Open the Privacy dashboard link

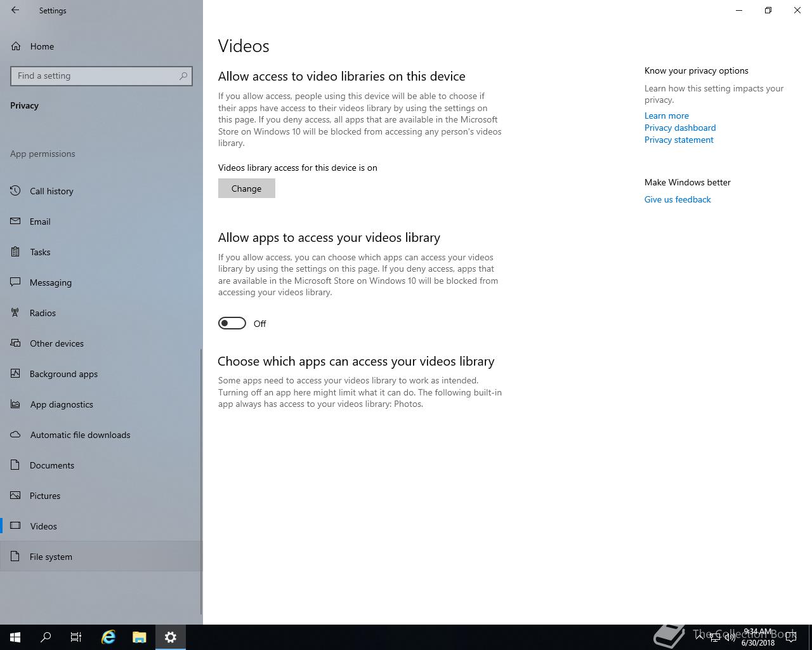pyautogui.click(x=680, y=128)
